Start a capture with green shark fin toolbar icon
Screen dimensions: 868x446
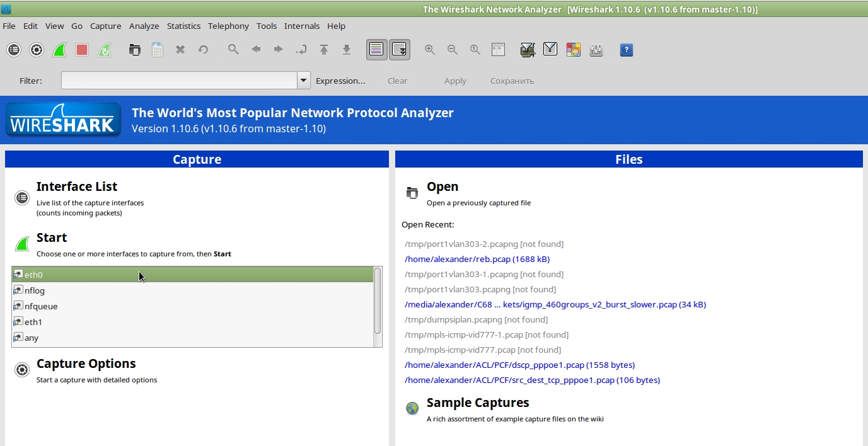59,50
